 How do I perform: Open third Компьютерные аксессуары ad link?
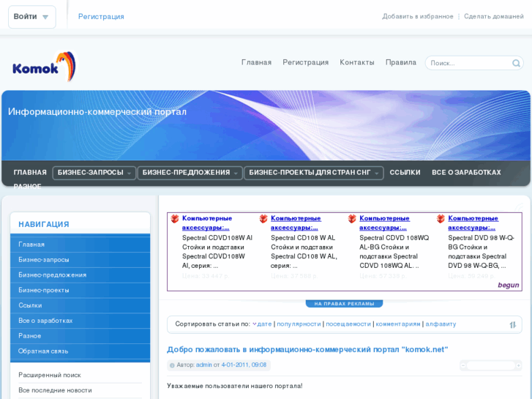click(384, 223)
